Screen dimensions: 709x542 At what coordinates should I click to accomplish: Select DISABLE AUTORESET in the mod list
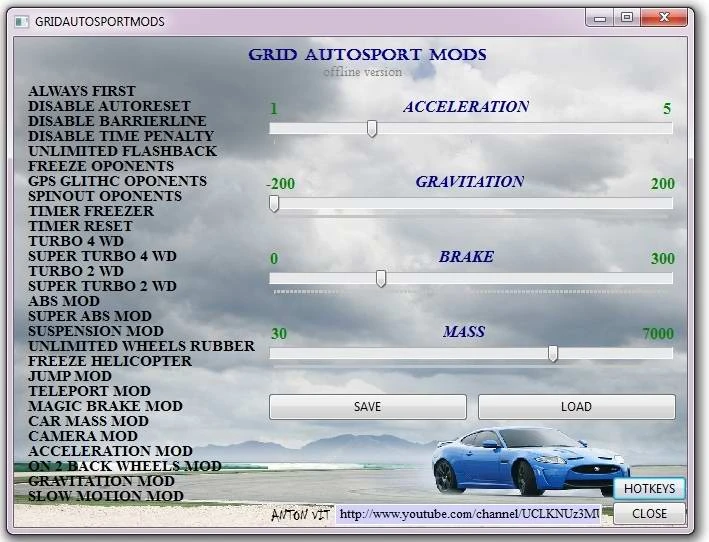tap(109, 106)
